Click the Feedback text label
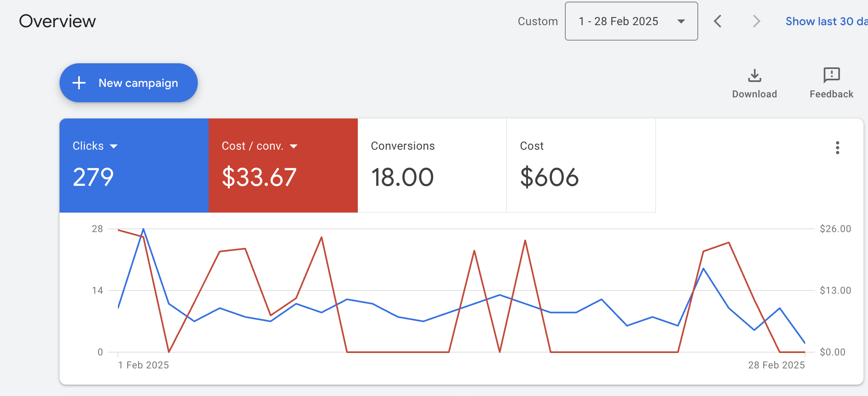868x396 pixels. tap(832, 94)
